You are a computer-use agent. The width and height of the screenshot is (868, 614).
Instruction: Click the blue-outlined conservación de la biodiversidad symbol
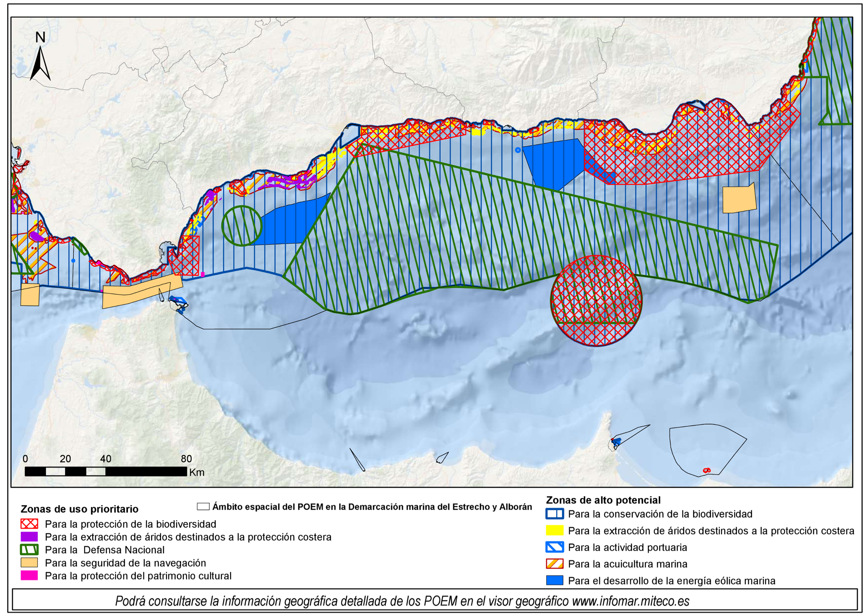tap(554, 513)
